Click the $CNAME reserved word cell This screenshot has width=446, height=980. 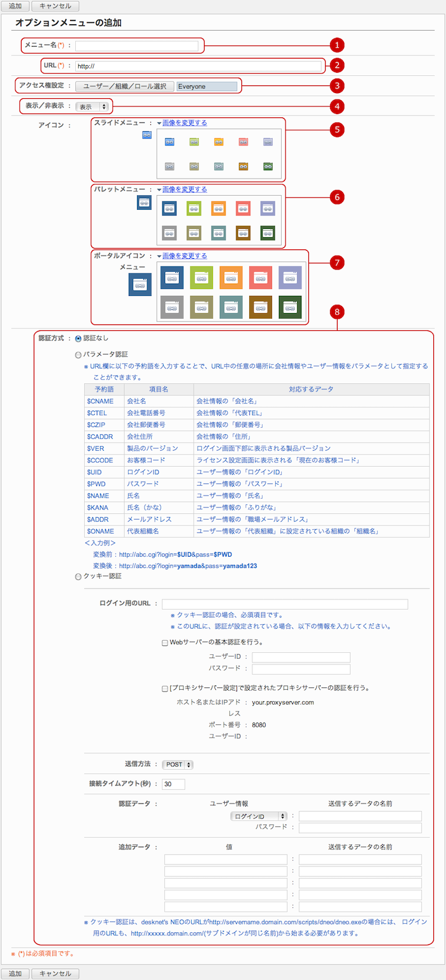point(104,401)
